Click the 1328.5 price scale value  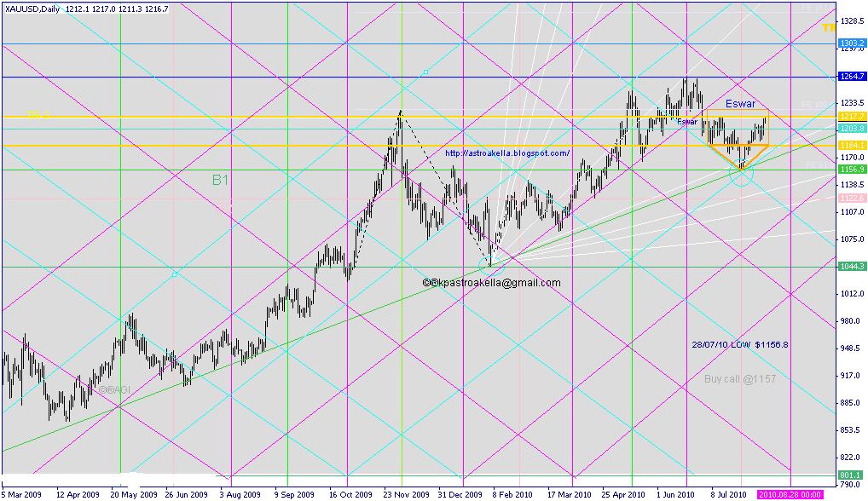[x=852, y=21]
